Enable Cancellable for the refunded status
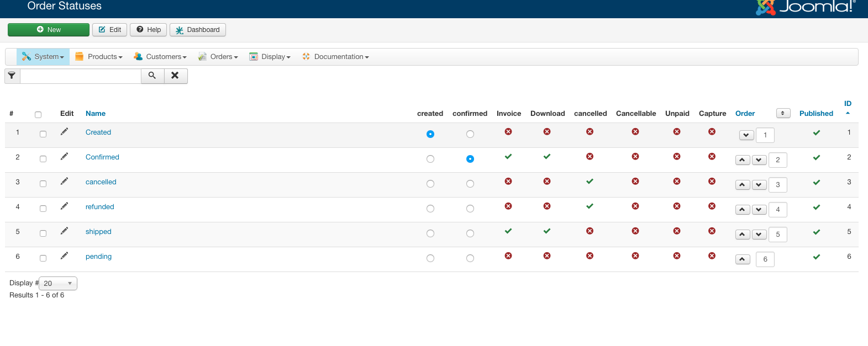 click(x=635, y=206)
